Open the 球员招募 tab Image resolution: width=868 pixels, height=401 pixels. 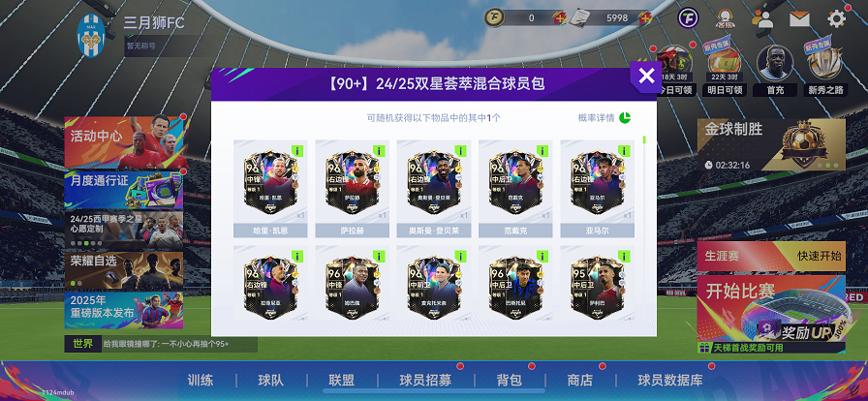(x=425, y=381)
